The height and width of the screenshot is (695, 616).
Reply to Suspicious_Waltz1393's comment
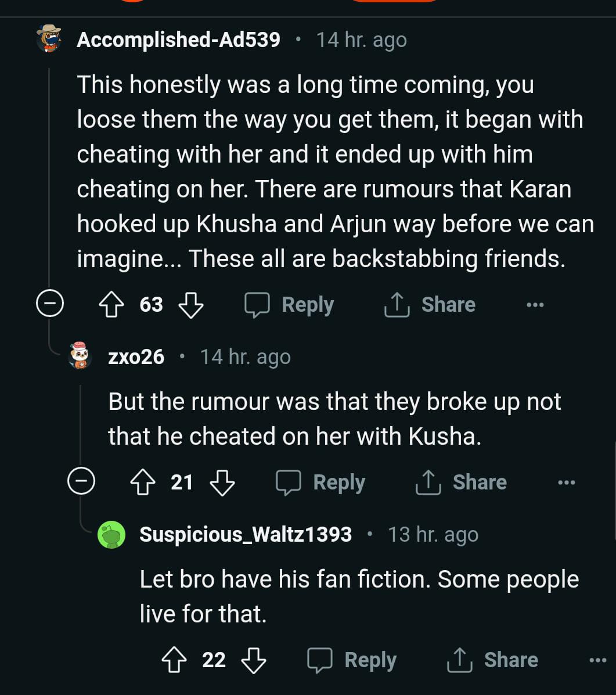[352, 660]
